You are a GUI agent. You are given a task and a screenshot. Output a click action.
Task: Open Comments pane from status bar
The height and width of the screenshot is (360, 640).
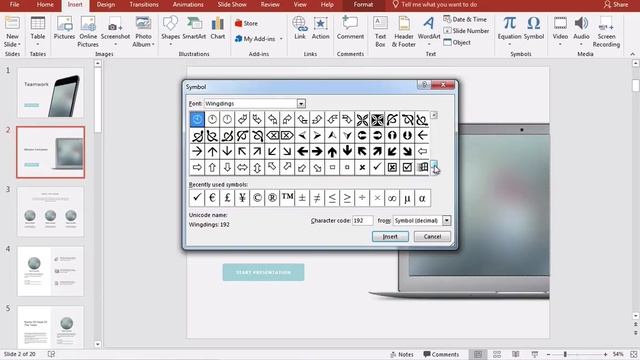pyautogui.click(x=441, y=354)
